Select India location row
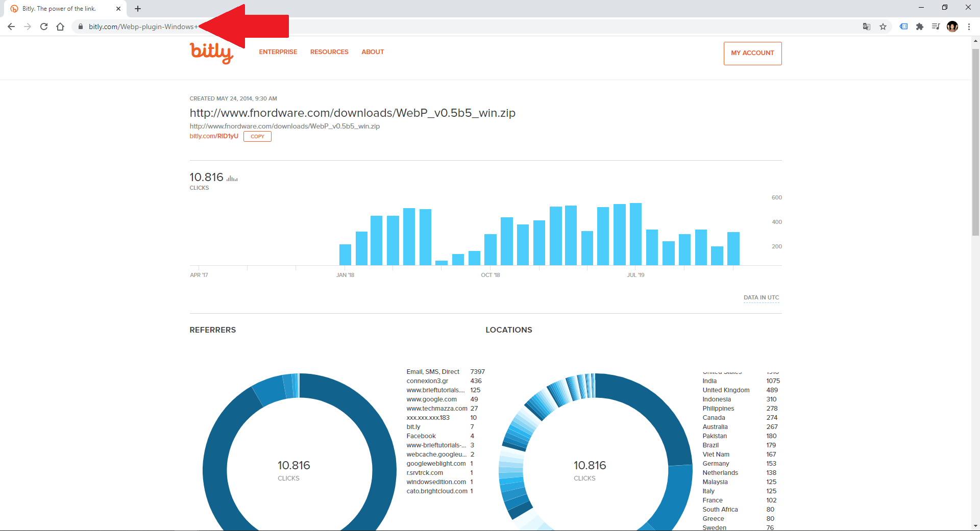Image resolution: width=980 pixels, height=531 pixels. (741, 381)
